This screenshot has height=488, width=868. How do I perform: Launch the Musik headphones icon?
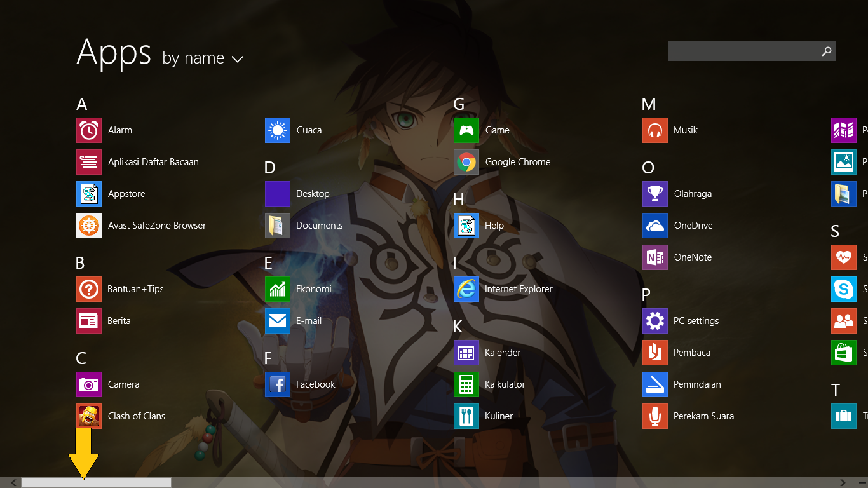coord(655,130)
